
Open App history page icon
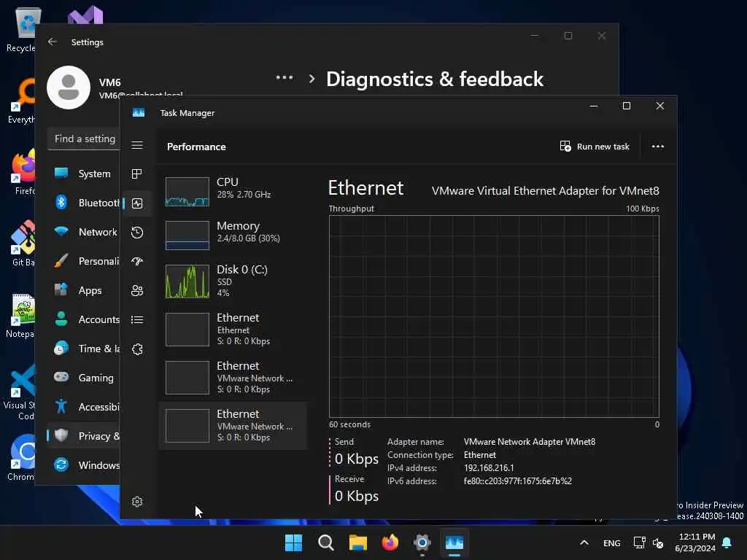point(137,233)
